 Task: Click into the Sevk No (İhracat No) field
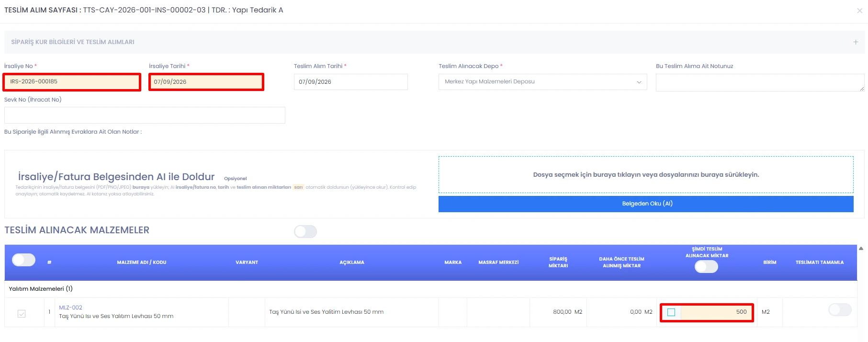click(x=145, y=115)
